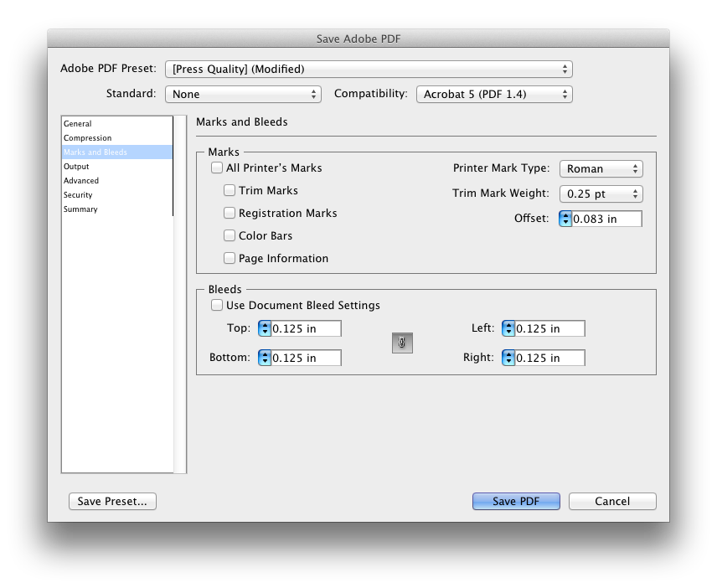Link bleed settings using the chain icon
Screen dimensions: 717x588
click(401, 343)
